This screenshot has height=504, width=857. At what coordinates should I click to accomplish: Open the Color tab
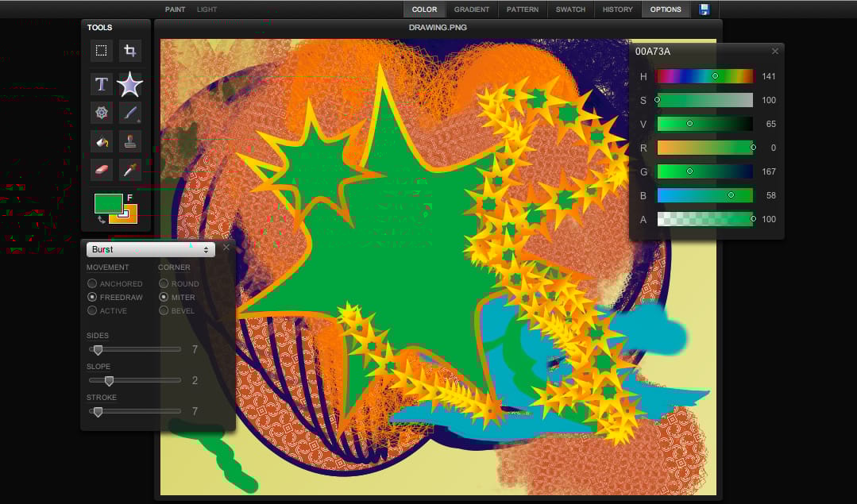click(x=425, y=10)
